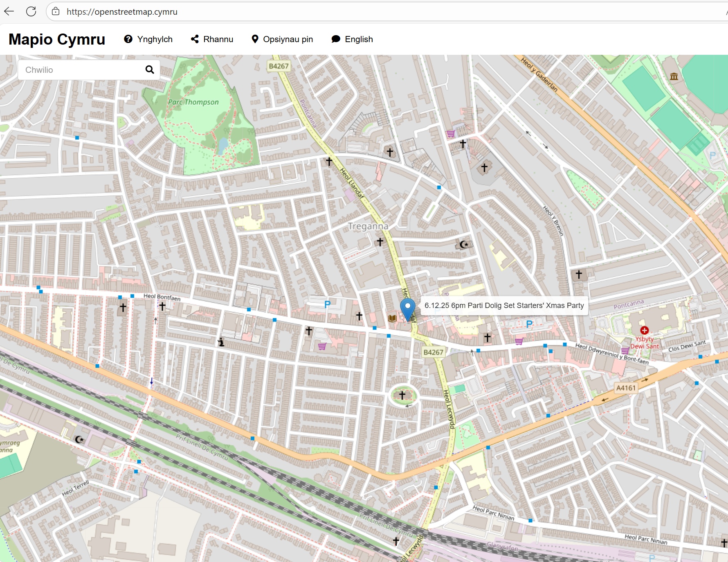Click the Ysbyty Dewi Sant hospital icon

click(x=645, y=330)
